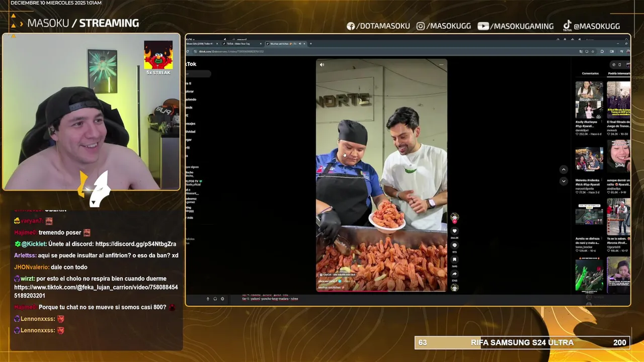This screenshot has width=644, height=362.
Task: Click the Elmo 5x STREAK badge
Action: point(158,58)
